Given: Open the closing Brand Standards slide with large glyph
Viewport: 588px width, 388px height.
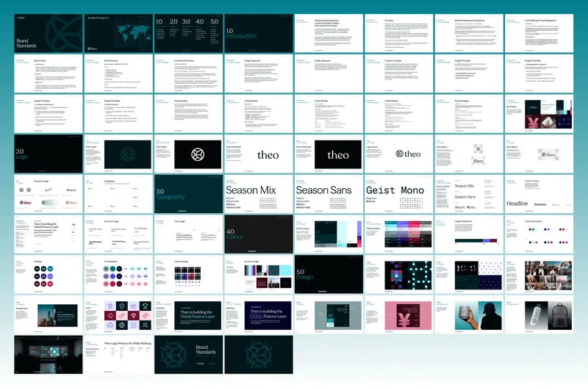Looking at the screenshot, I should (x=189, y=355).
